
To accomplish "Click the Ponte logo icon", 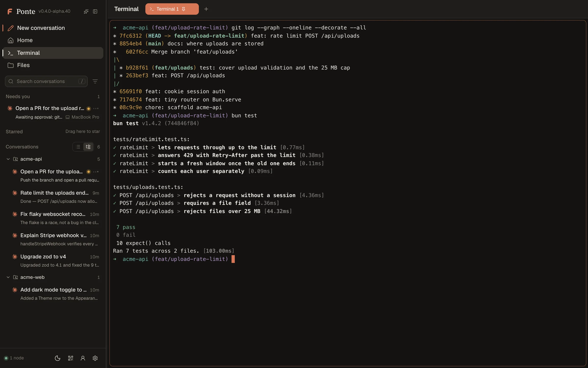I will 10,11.
